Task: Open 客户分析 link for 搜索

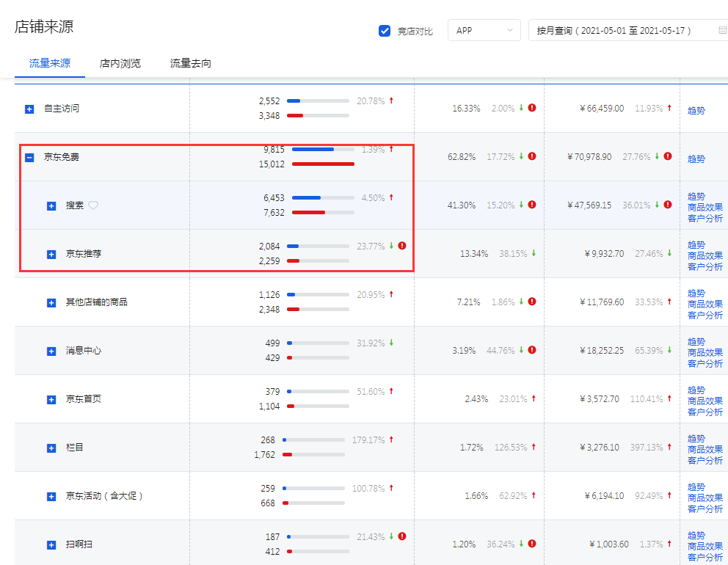Action: (x=705, y=219)
